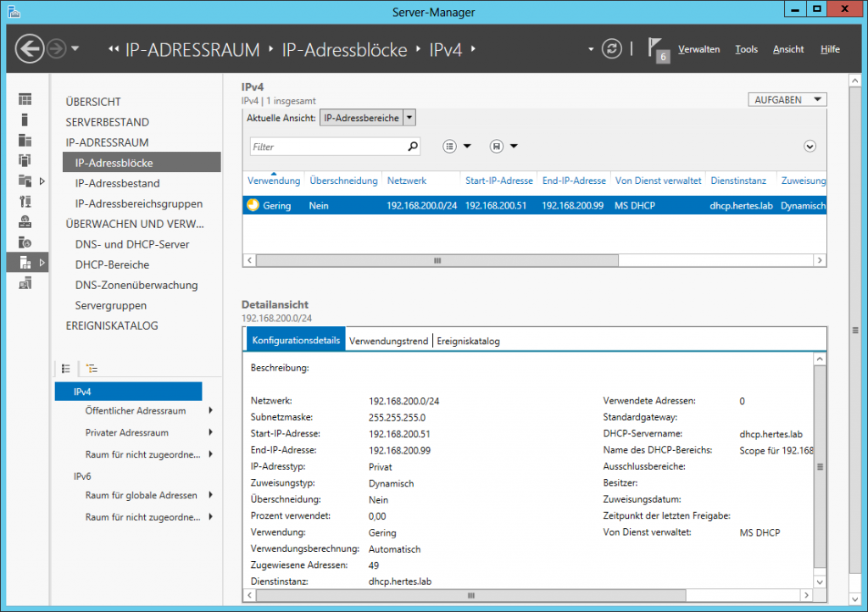868x612 pixels.
Task: Open DHCP-Bereiche in navigation
Action: point(112,264)
